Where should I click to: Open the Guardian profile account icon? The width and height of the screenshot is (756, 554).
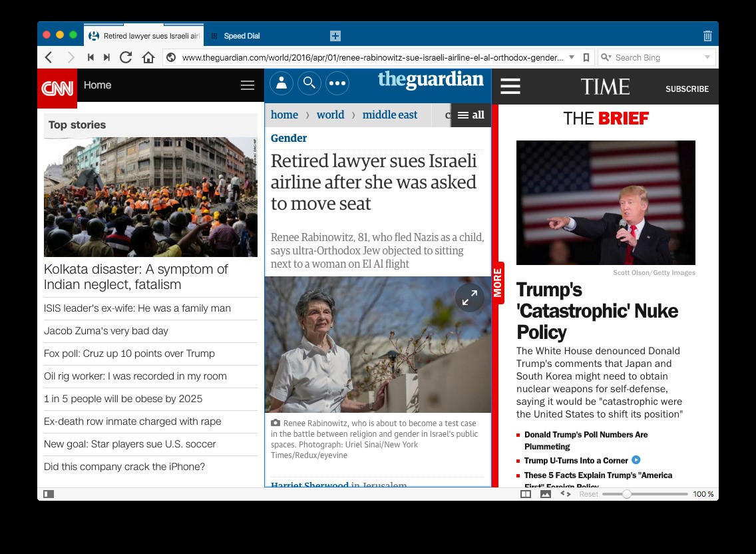coord(282,83)
